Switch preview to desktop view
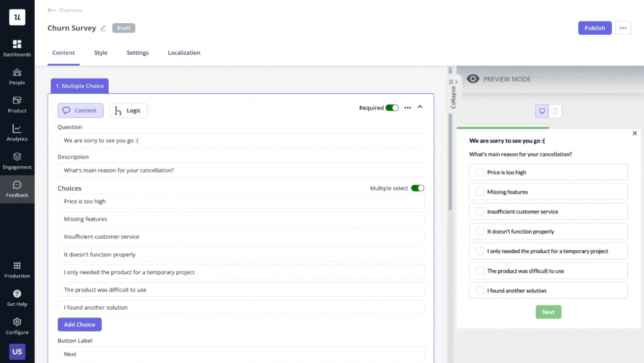 click(542, 111)
